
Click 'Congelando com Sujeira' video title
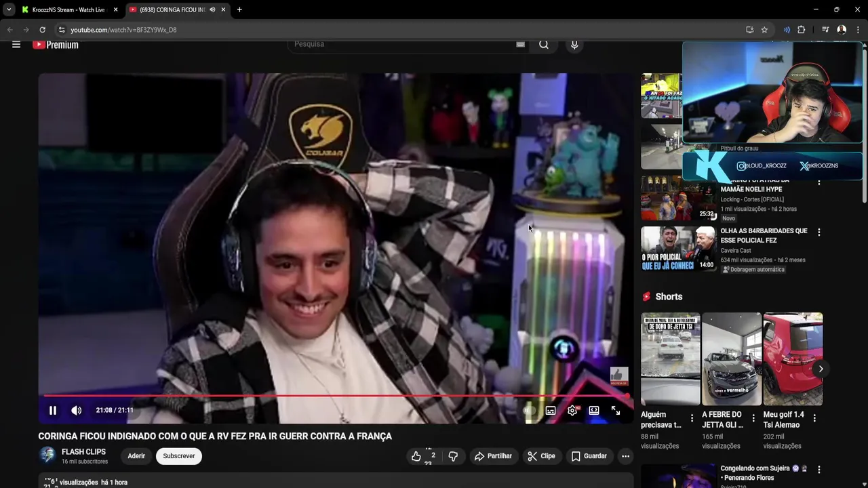[764, 473]
